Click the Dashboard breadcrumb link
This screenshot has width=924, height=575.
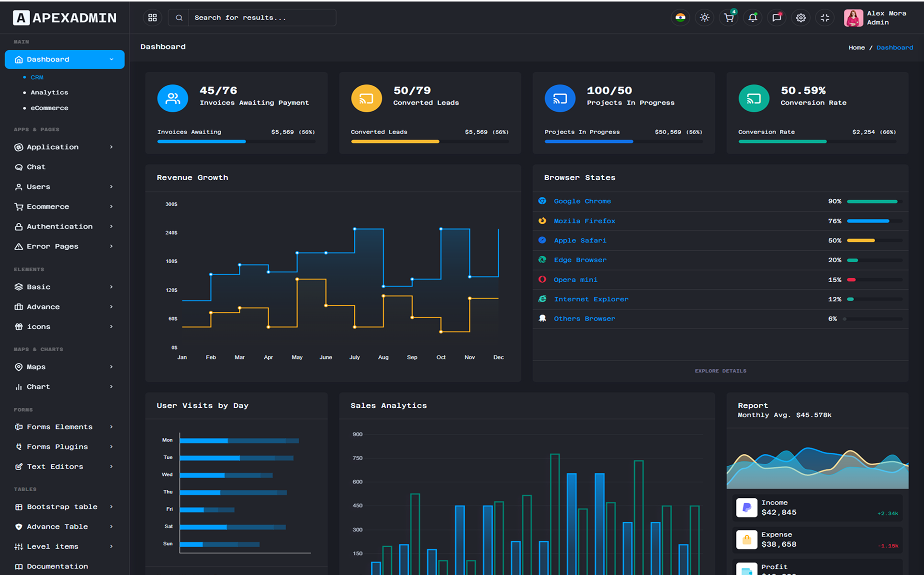pyautogui.click(x=894, y=47)
